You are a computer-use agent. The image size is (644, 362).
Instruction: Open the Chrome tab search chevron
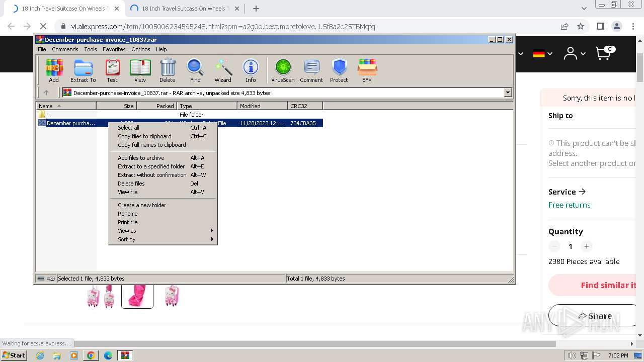pyautogui.click(x=584, y=9)
